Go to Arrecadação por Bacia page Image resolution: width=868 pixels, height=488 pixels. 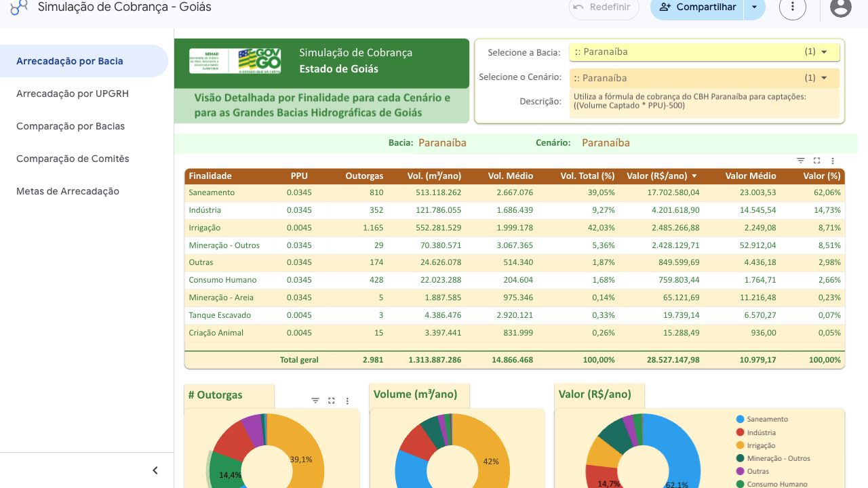click(84, 61)
